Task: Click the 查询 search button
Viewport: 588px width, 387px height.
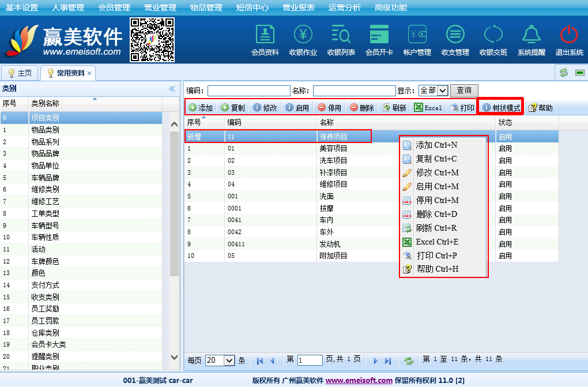Action: [463, 91]
